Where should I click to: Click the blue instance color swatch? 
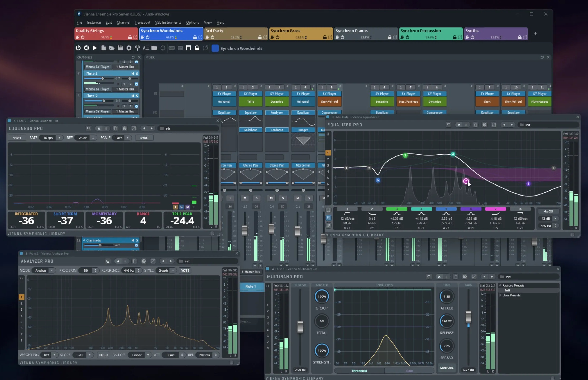click(x=215, y=48)
